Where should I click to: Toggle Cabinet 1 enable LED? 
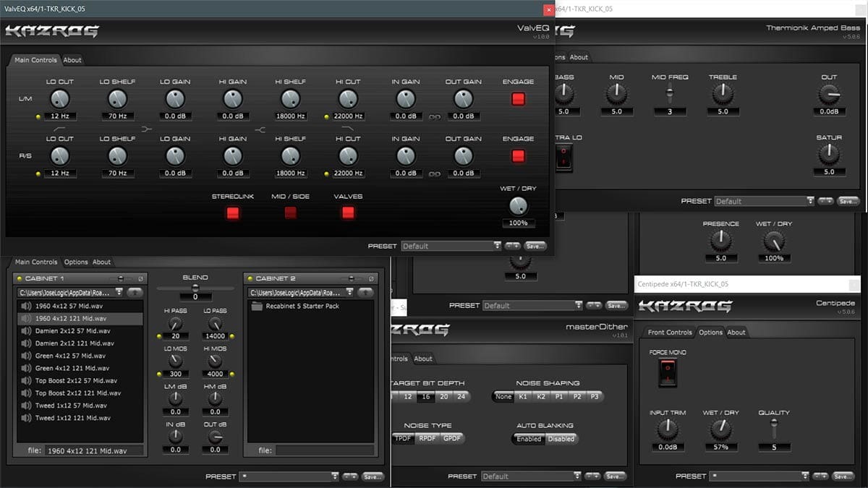(x=19, y=278)
